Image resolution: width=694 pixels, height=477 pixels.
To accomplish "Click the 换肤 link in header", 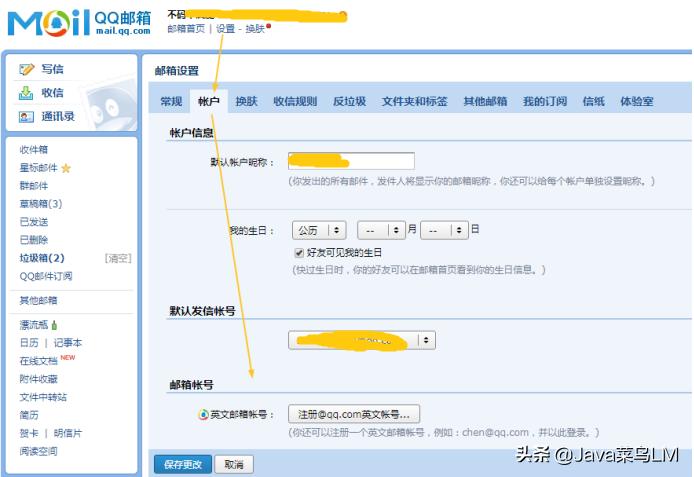I will tap(255, 29).
